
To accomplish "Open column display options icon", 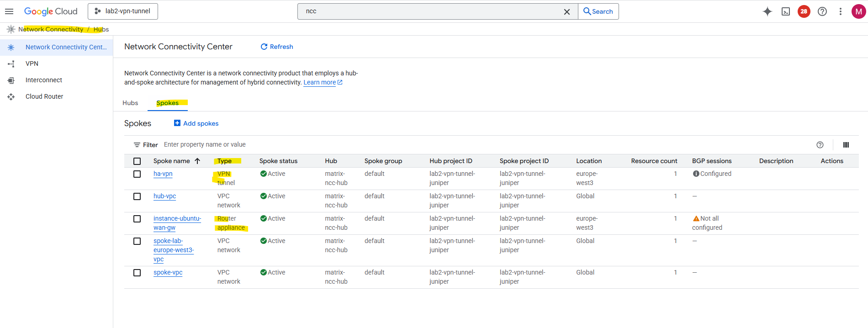I will pos(846,145).
